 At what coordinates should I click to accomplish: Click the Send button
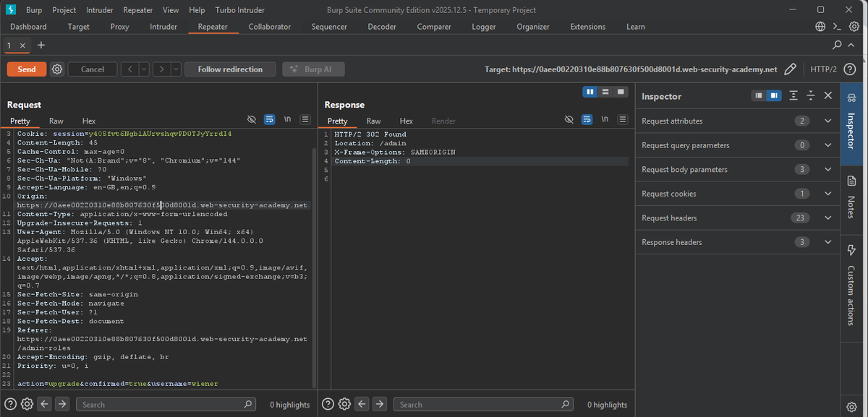tap(27, 69)
